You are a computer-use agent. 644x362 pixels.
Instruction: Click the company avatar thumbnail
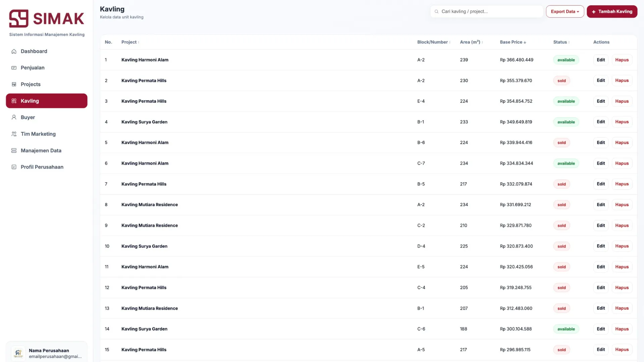click(x=18, y=353)
